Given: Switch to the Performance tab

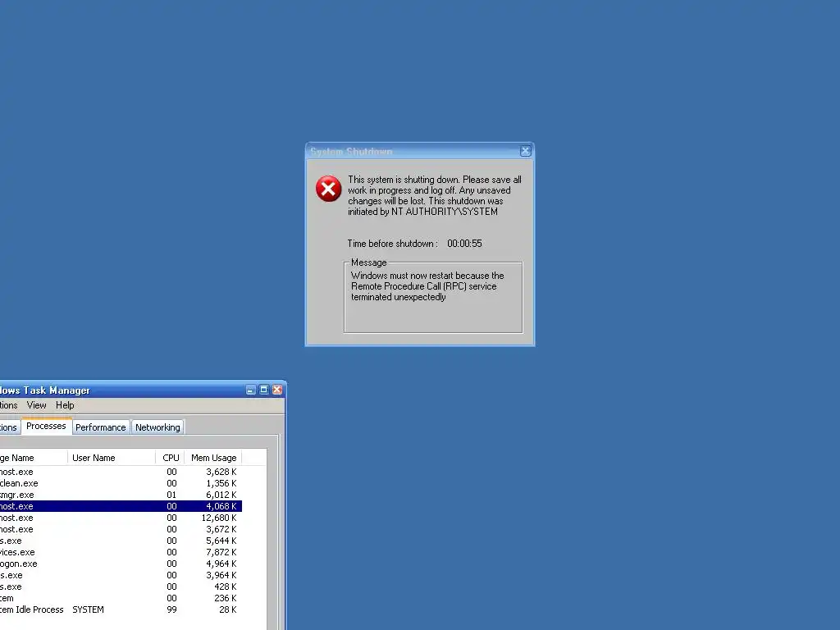Looking at the screenshot, I should 101,427.
